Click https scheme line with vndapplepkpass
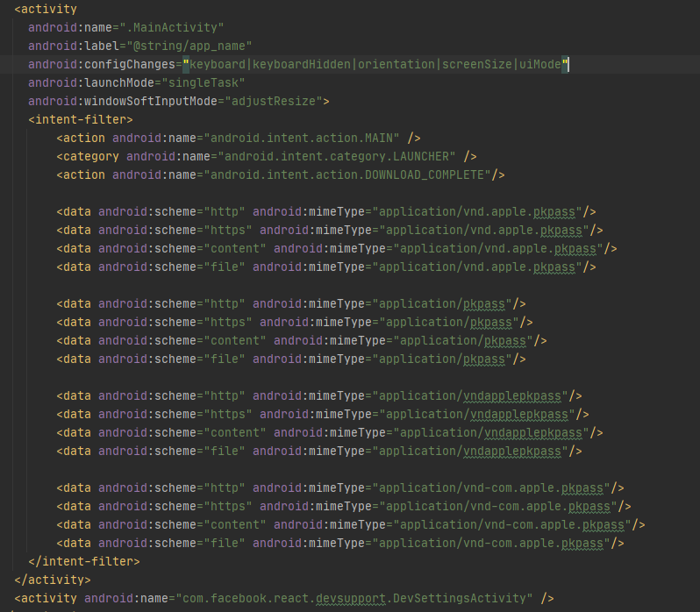700x612 pixels. click(x=322, y=415)
